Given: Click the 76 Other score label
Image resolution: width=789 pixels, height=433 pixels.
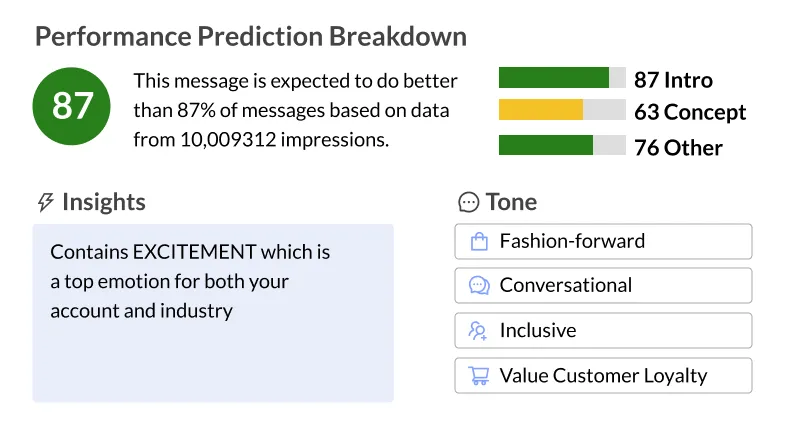Looking at the screenshot, I should [678, 147].
